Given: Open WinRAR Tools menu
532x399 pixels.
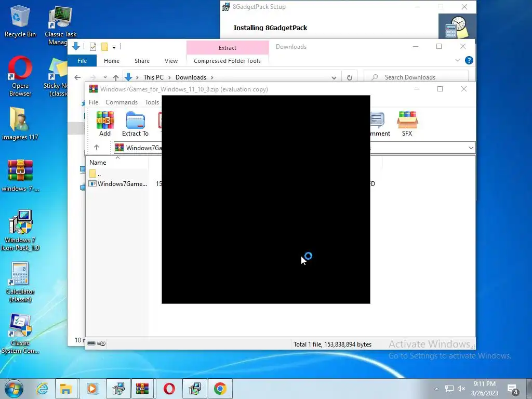Looking at the screenshot, I should coord(152,102).
